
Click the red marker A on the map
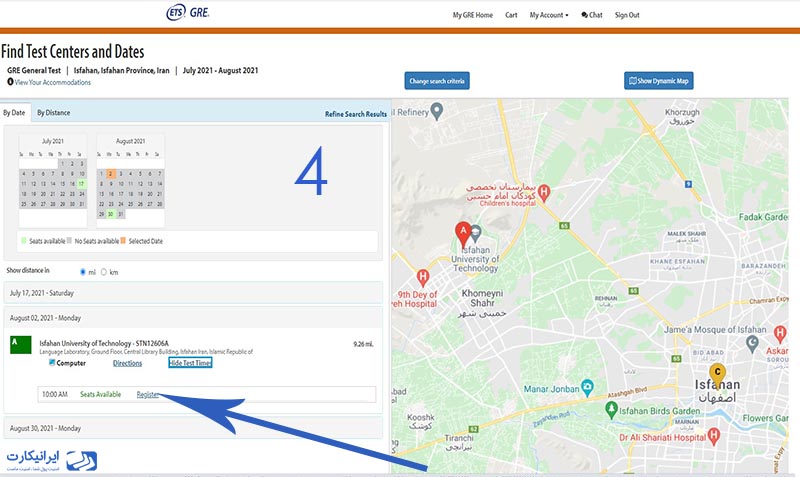[x=463, y=235]
